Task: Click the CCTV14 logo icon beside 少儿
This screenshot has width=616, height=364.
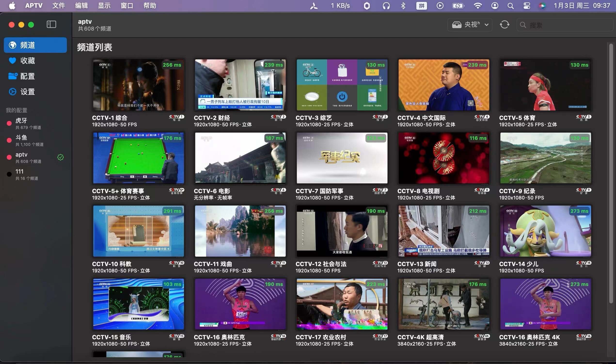Action: click(584, 264)
